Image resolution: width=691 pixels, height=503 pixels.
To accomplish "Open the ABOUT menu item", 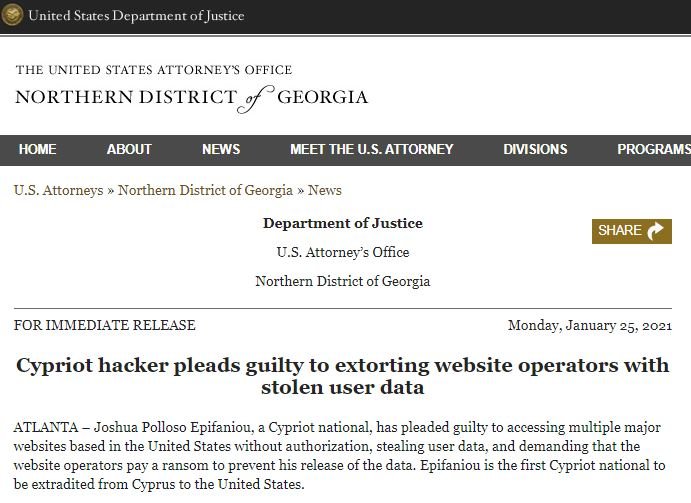I will click(129, 149).
